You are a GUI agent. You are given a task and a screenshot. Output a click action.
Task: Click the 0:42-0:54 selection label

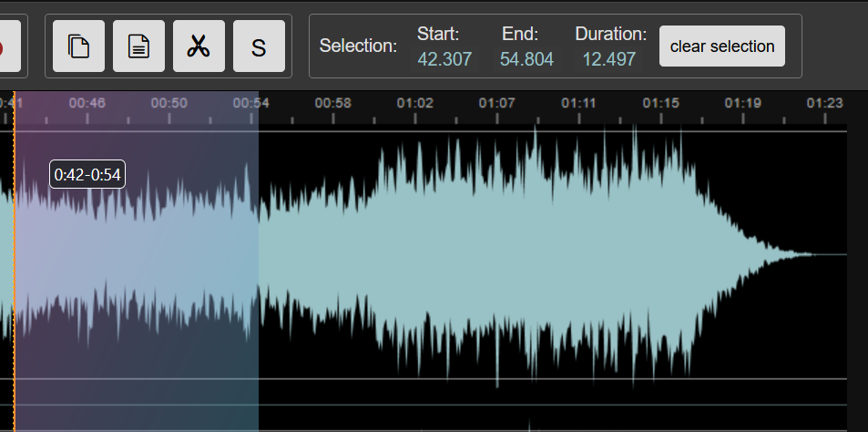pos(87,174)
